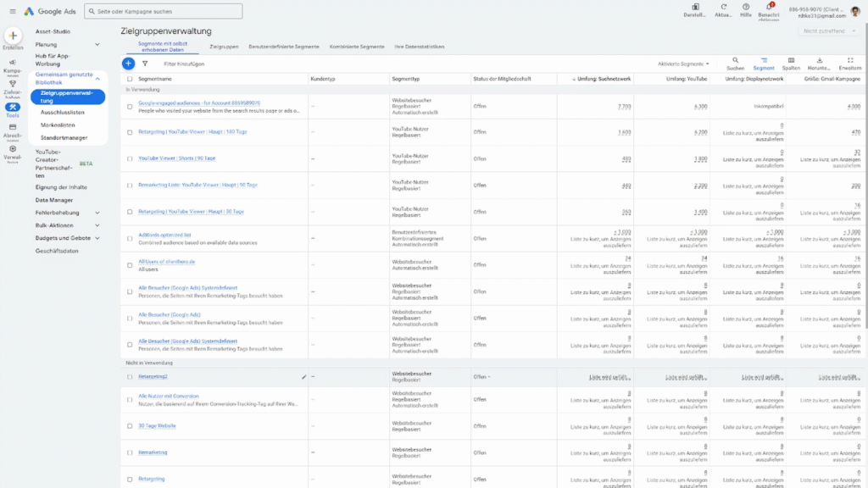This screenshot has width=868, height=488.
Task: Click the pencil edit icon for Retargeting2
Action: pyautogui.click(x=303, y=377)
